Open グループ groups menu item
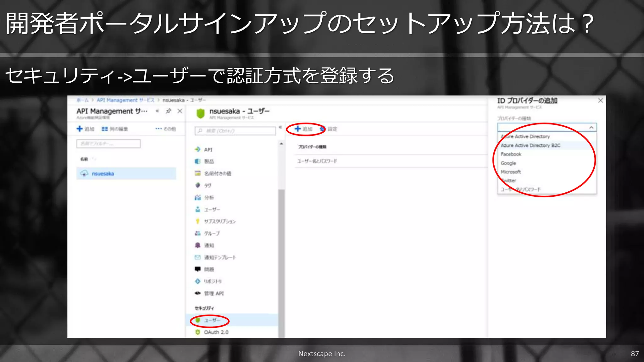 click(207, 233)
